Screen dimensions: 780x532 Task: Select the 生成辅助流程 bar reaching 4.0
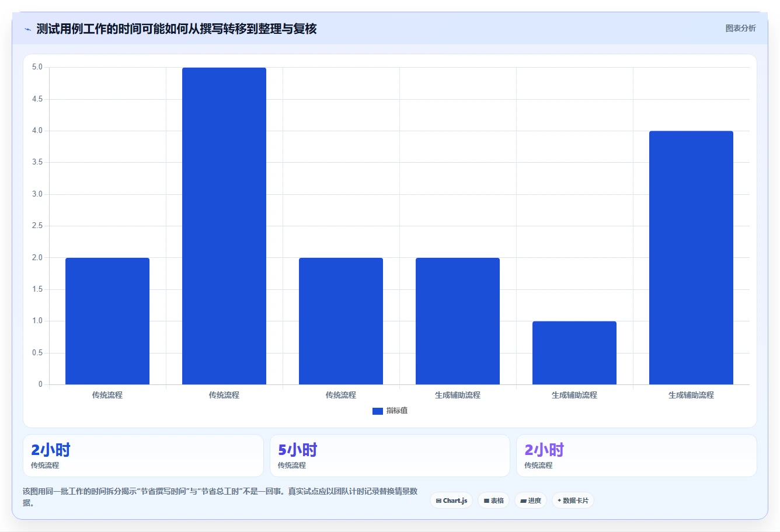pos(691,258)
